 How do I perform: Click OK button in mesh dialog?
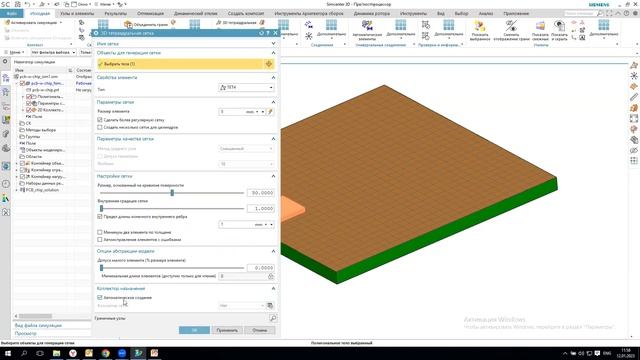(194, 330)
